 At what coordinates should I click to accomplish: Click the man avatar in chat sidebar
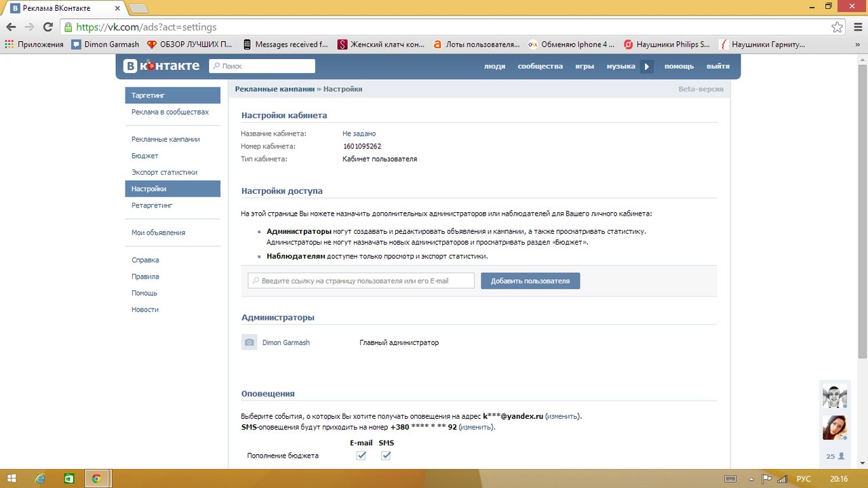[835, 396]
